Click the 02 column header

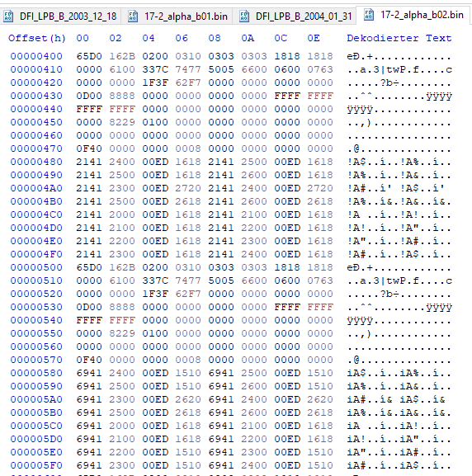point(116,38)
